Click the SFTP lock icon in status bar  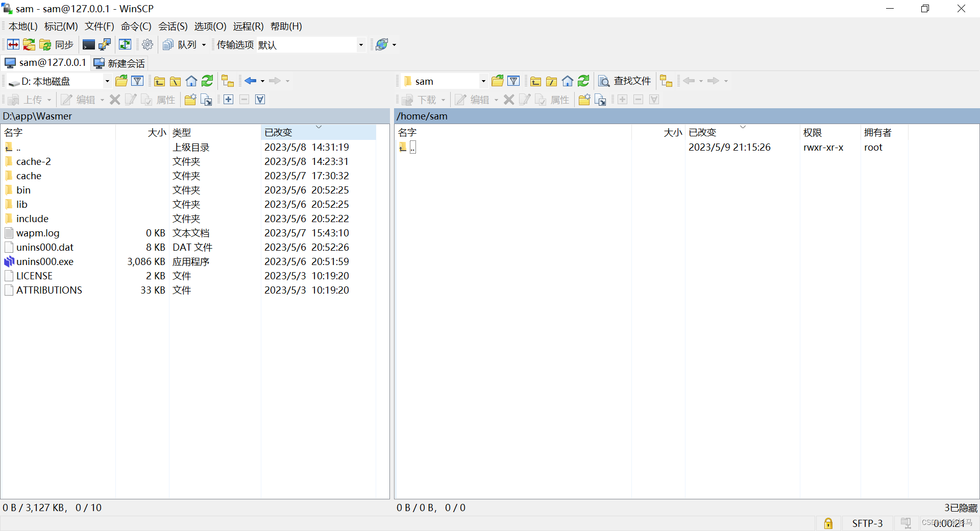coord(828,523)
